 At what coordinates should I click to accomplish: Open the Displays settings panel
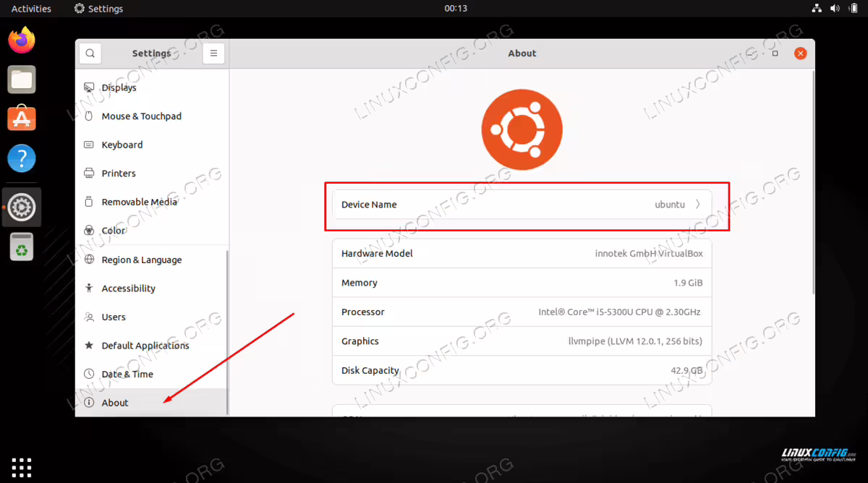[150, 87]
